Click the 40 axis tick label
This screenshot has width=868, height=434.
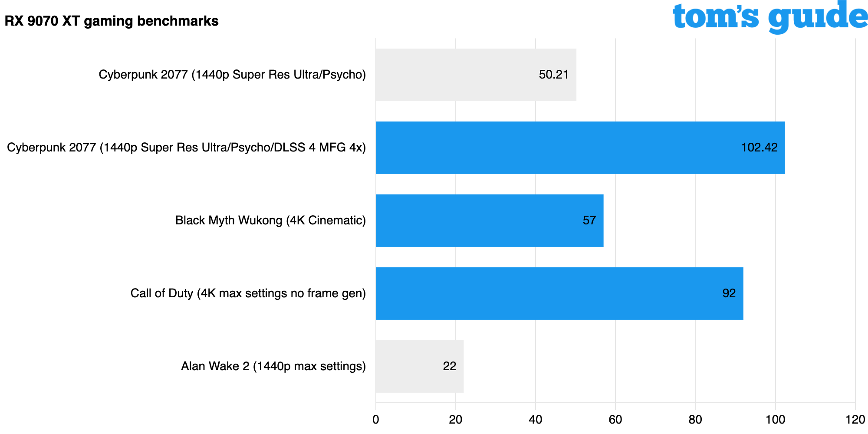point(536,420)
